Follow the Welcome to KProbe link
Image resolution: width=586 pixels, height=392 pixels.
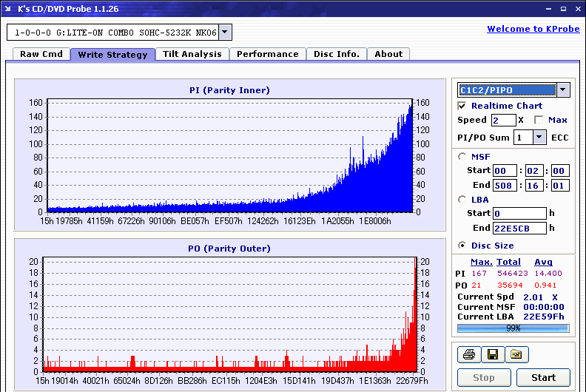(x=533, y=29)
